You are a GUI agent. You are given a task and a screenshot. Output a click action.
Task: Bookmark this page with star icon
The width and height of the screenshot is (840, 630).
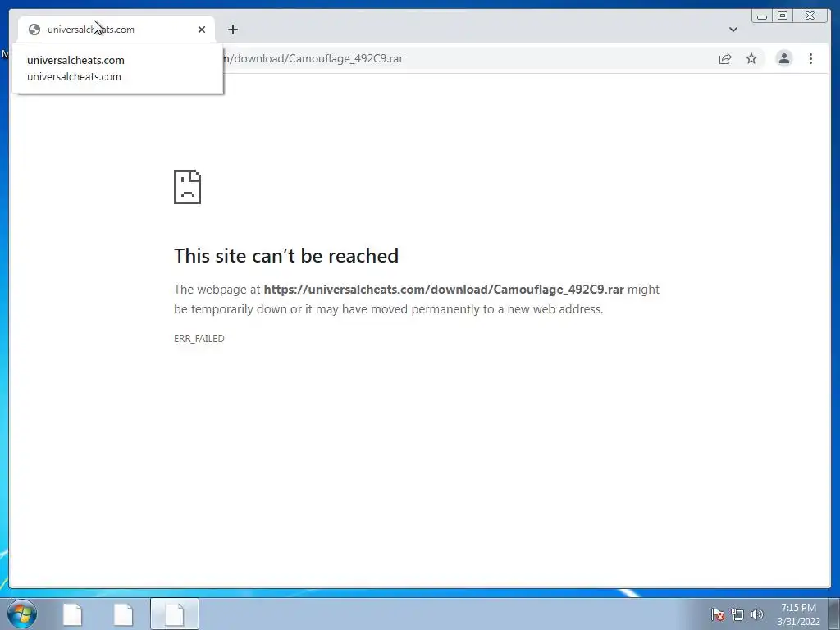pyautogui.click(x=751, y=58)
